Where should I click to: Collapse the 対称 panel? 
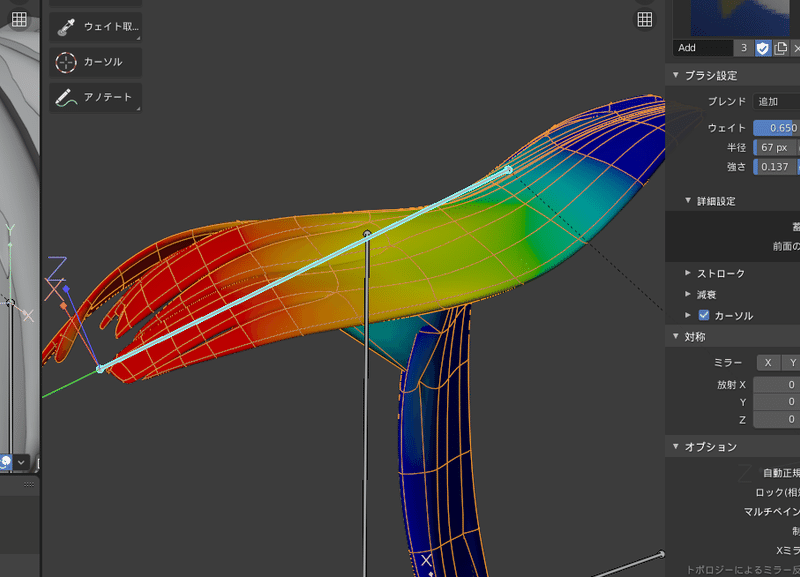point(676,337)
